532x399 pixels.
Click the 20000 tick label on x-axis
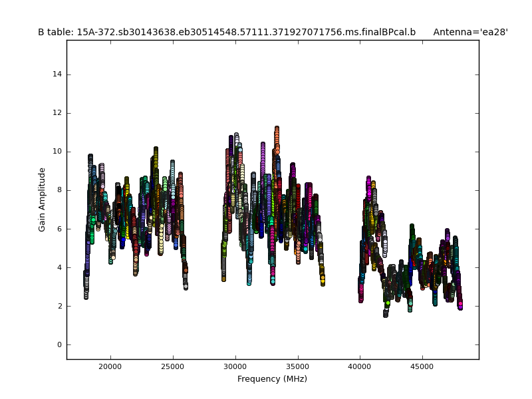(110, 366)
